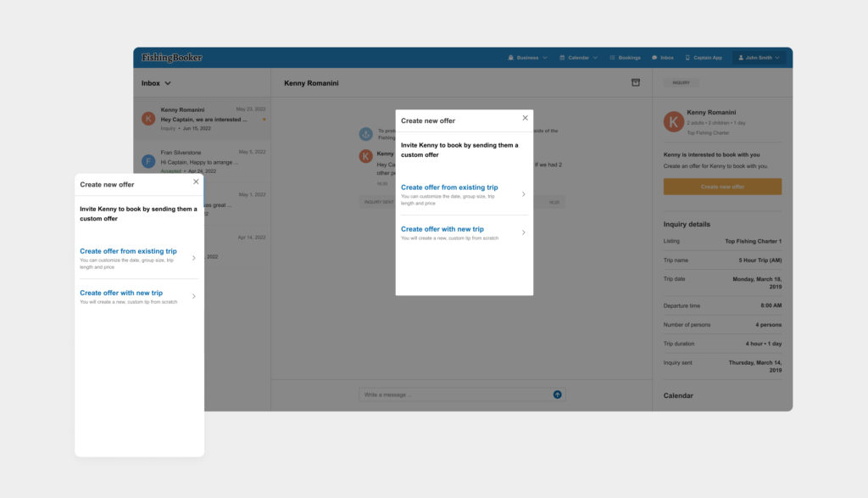Open the Inbox tab in the sidebar
This screenshot has height=498, width=868.
point(150,83)
